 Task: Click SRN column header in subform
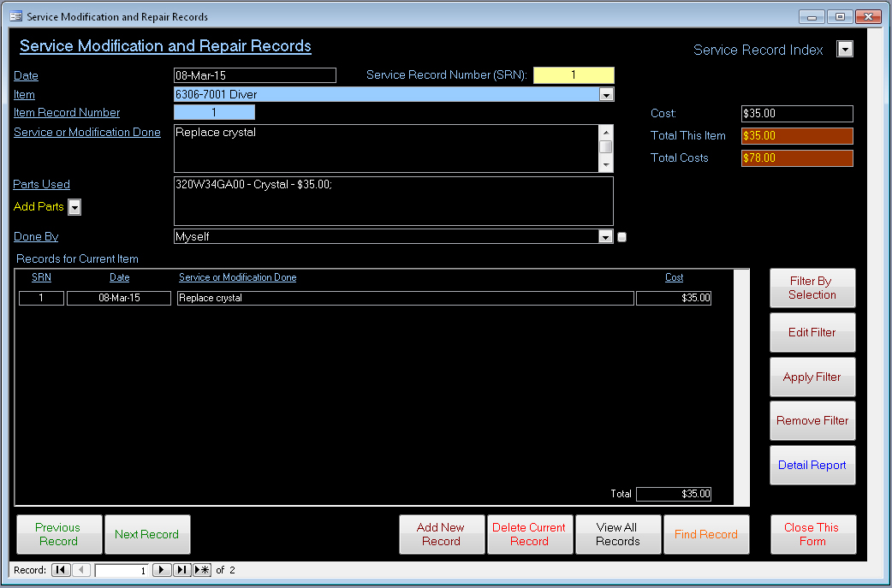(x=42, y=277)
